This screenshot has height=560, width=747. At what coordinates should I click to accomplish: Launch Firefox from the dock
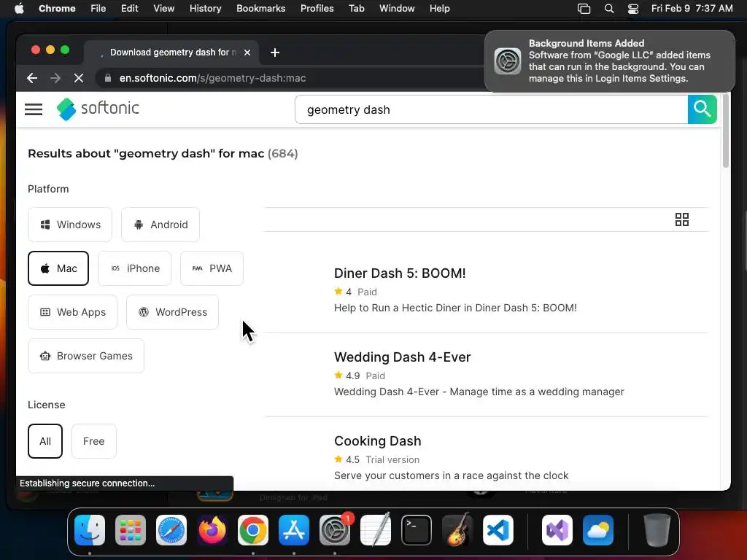pos(212,530)
